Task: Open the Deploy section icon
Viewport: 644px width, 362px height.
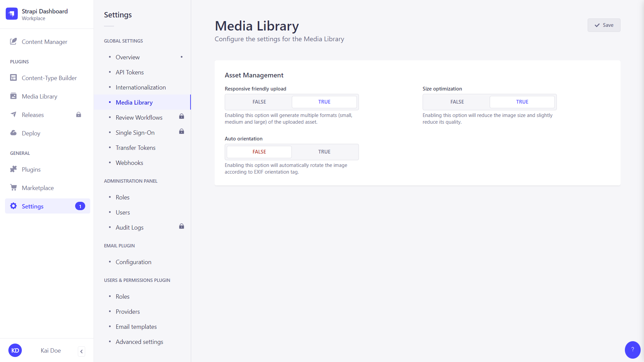Action: click(13, 133)
